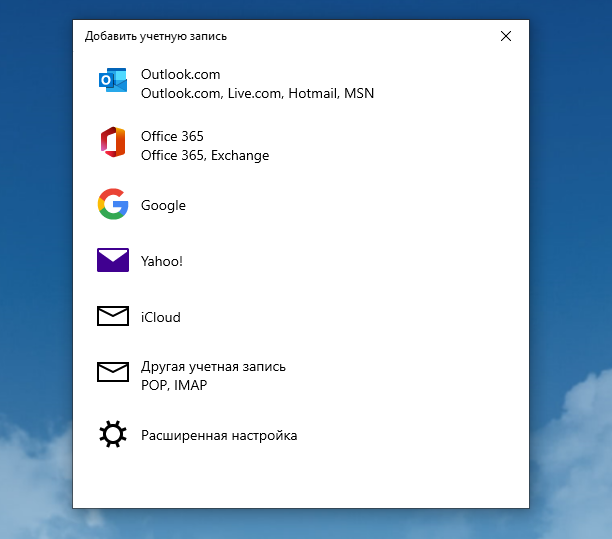The height and width of the screenshot is (539, 612).
Task: Click the red Office 365 logo icon
Action: tap(113, 142)
